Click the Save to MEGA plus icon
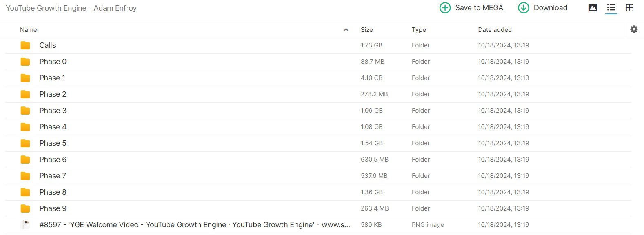 point(445,8)
